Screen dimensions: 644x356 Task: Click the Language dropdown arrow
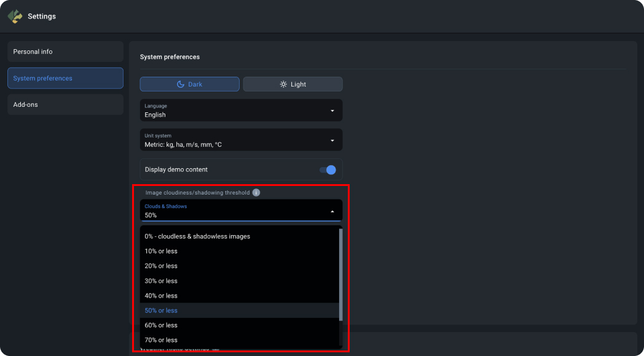(332, 110)
